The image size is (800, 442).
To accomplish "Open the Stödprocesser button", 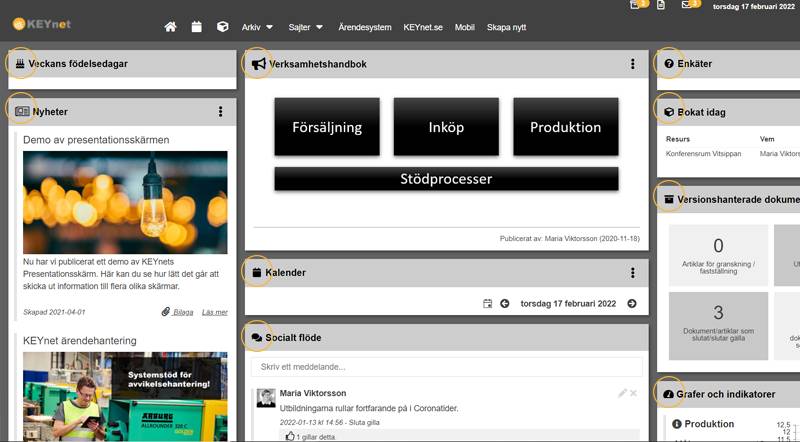I will (446, 179).
